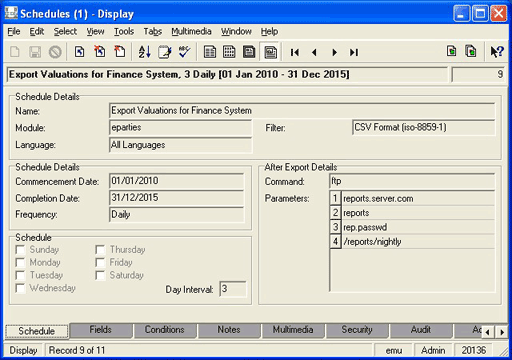This screenshot has width=512, height=360.
Task: Click the Filter field showing CSV Format
Action: click(423, 128)
